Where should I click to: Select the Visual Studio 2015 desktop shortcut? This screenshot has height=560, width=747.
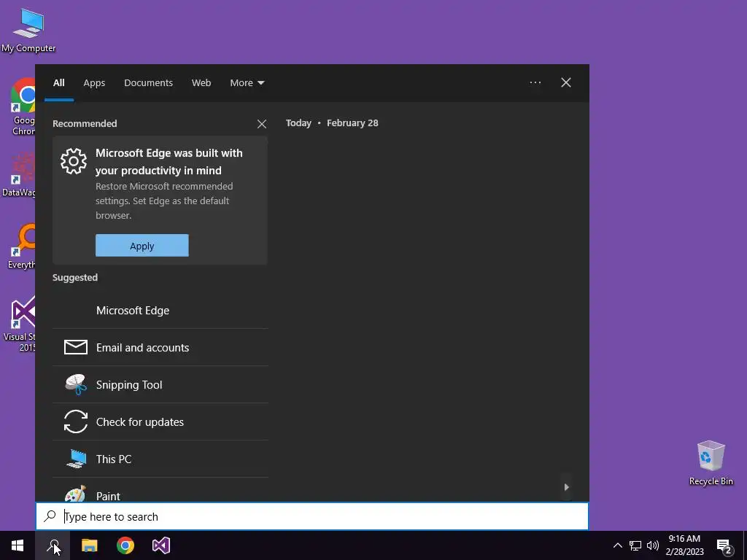point(20,324)
